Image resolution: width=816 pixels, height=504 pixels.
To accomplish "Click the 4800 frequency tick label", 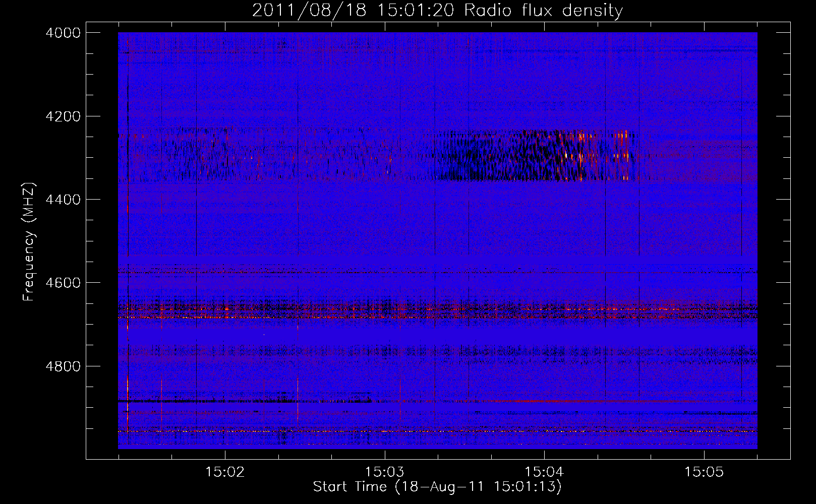I will [63, 366].
